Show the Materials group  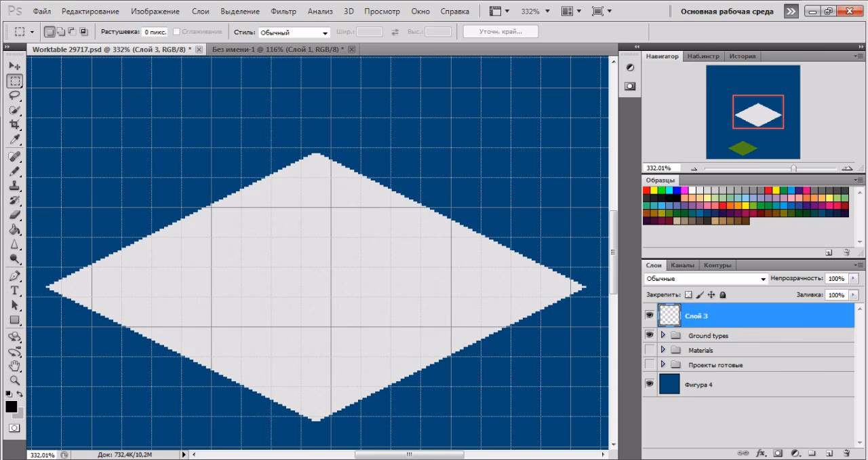tap(650, 350)
